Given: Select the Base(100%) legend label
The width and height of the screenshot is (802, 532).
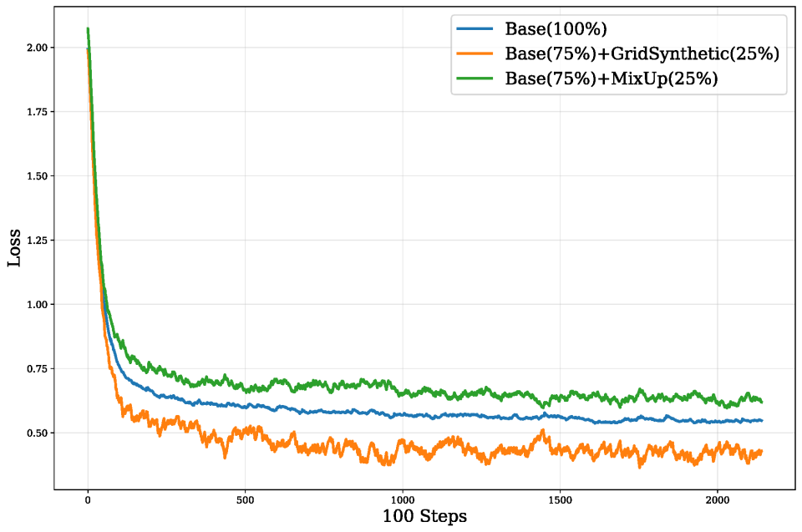Looking at the screenshot, I should coord(556,29).
